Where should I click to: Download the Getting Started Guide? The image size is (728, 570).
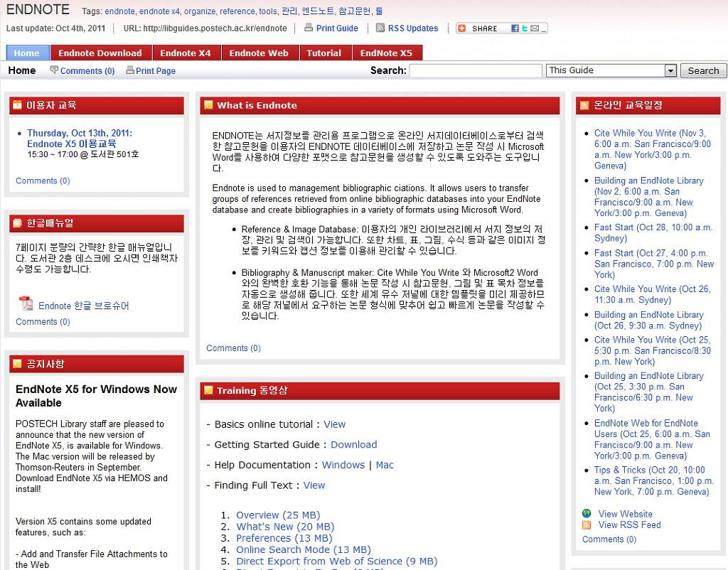point(354,445)
